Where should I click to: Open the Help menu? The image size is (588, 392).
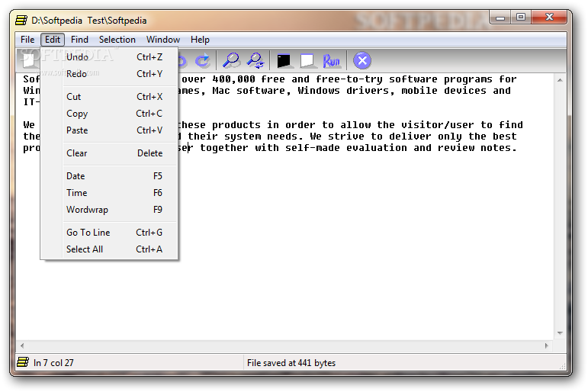click(x=200, y=40)
